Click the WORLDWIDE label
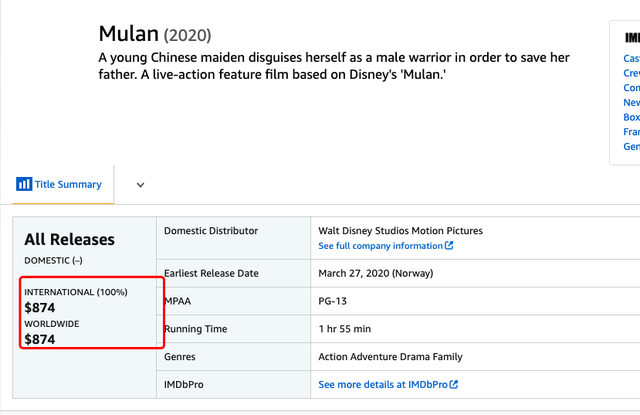 [x=52, y=324]
